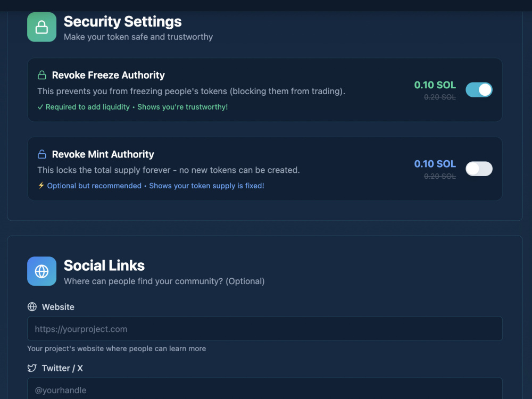
Task: Click the blue 0.10 SOL price
Action: point(435,164)
